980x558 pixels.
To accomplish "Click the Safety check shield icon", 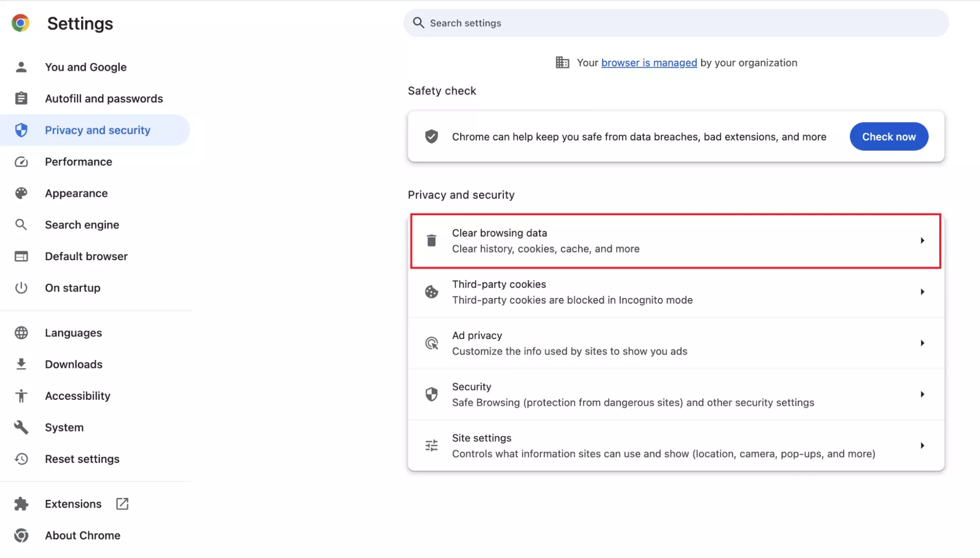I will click(431, 137).
